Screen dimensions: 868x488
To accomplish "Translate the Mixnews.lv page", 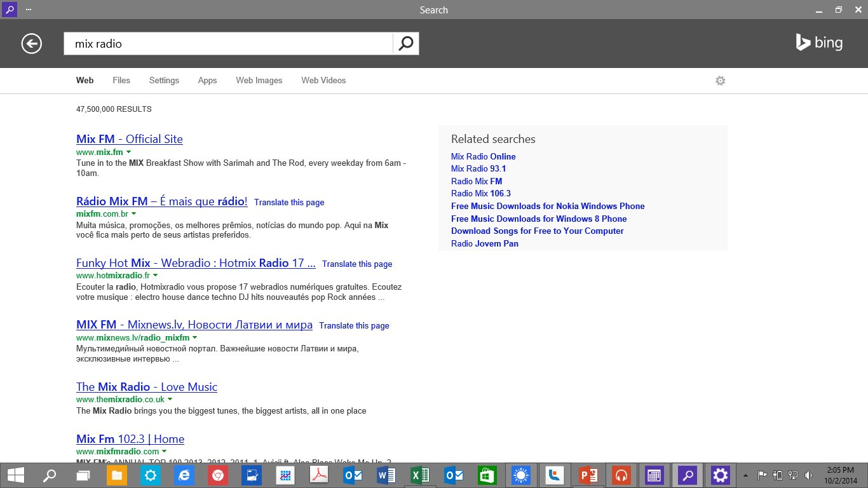I will coord(354,326).
